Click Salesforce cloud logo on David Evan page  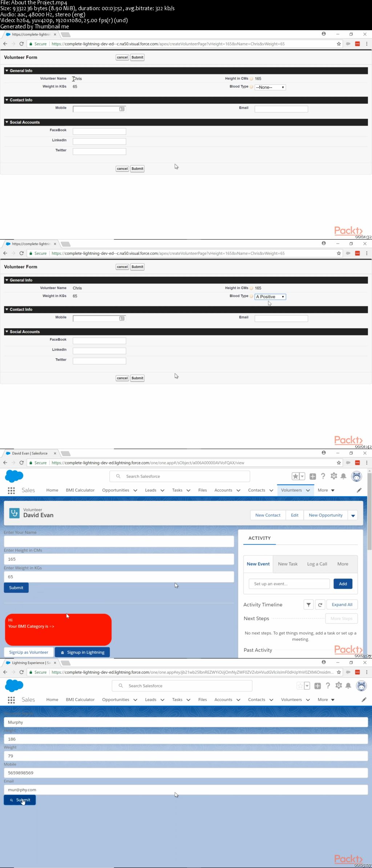(14, 476)
